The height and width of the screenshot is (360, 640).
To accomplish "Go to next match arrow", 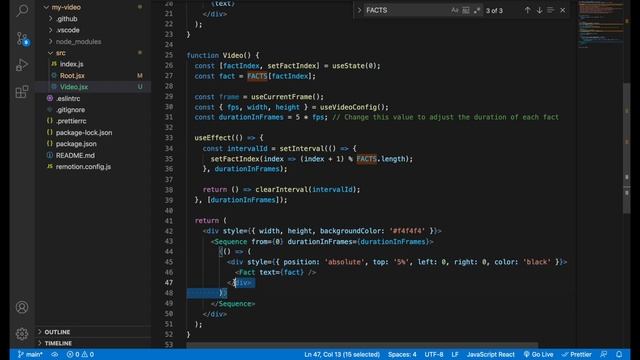I will click(539, 10).
